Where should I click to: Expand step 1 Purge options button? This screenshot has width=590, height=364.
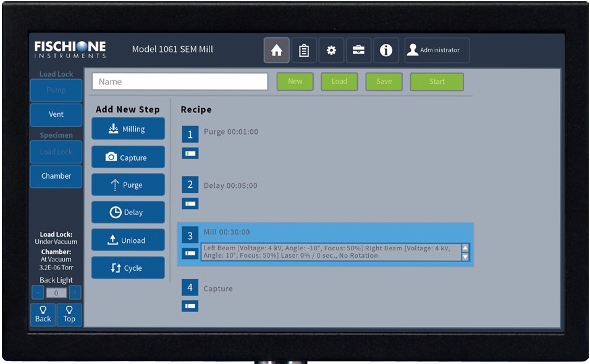pos(190,153)
